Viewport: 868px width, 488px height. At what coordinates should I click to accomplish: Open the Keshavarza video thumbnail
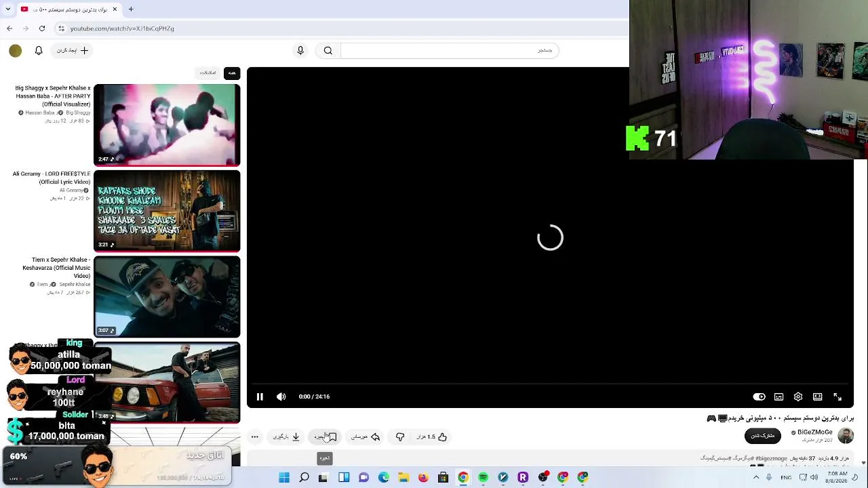tap(167, 296)
